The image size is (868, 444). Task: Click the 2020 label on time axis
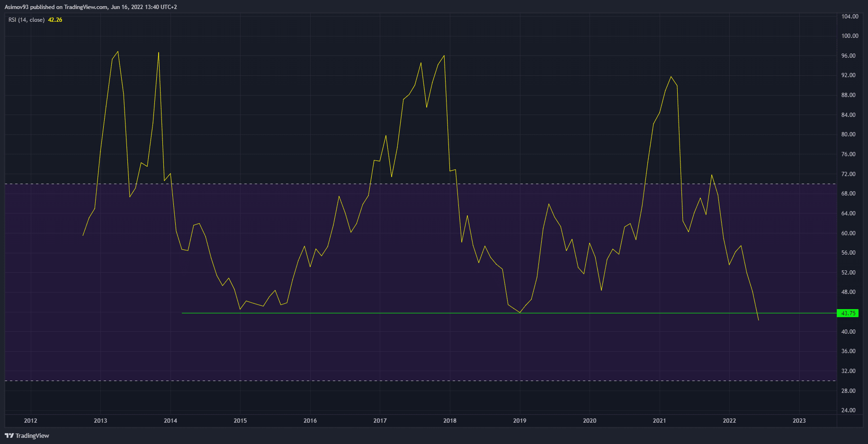click(x=590, y=420)
